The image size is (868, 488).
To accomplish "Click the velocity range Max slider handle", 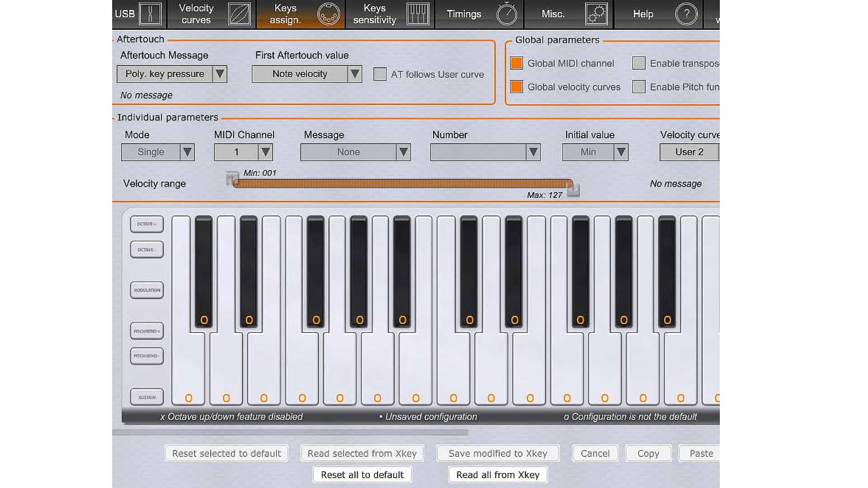I will click(573, 190).
